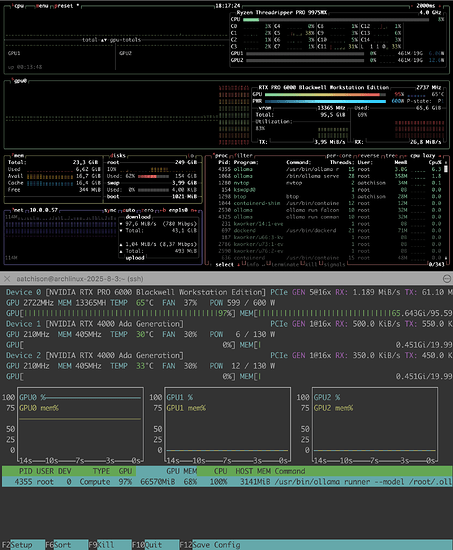The height and width of the screenshot is (550, 453).
Task: Click the sync option in net box
Action: [110, 210]
